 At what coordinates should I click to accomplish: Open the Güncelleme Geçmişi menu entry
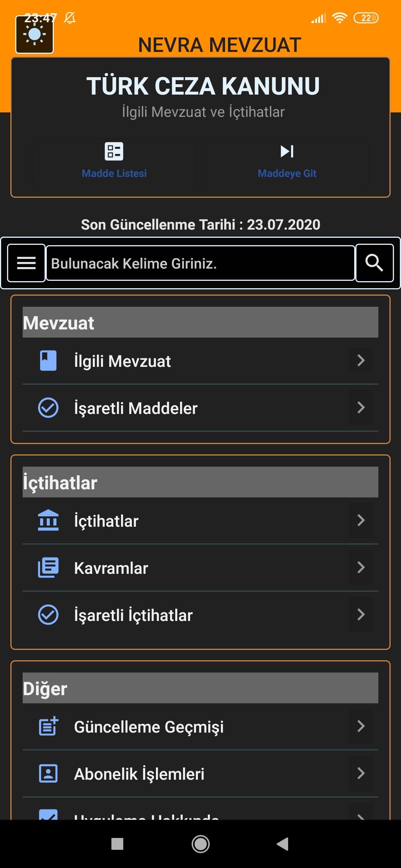200,726
